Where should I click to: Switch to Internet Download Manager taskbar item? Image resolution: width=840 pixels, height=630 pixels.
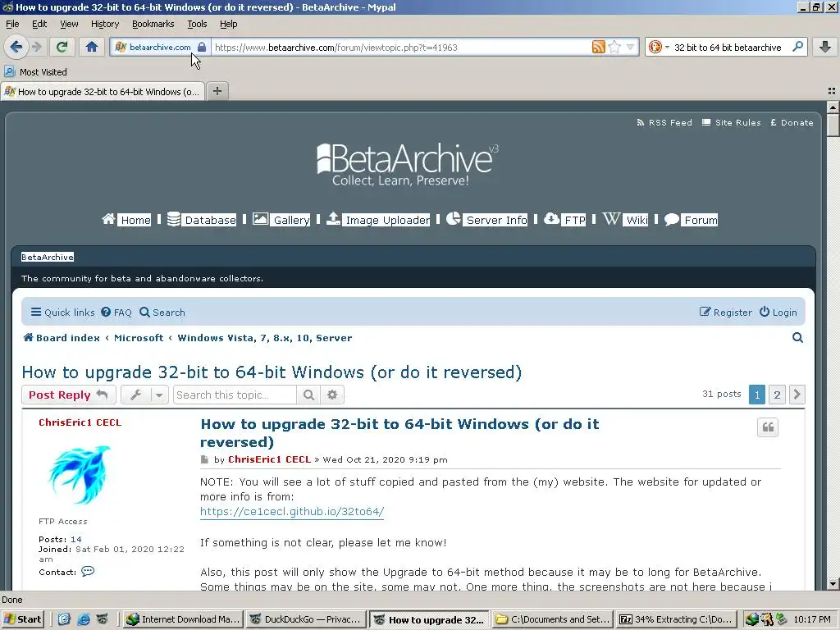click(183, 619)
